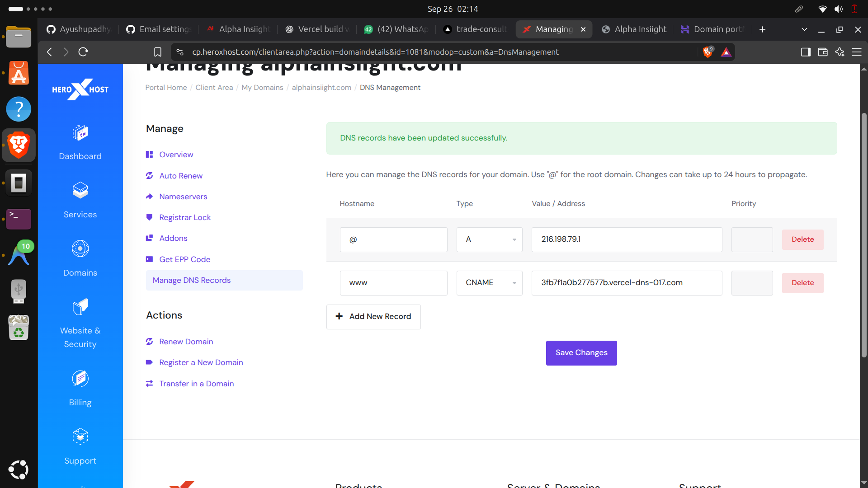The image size is (868, 488).
Task: Click the HeroXHost logo
Action: coord(80,89)
